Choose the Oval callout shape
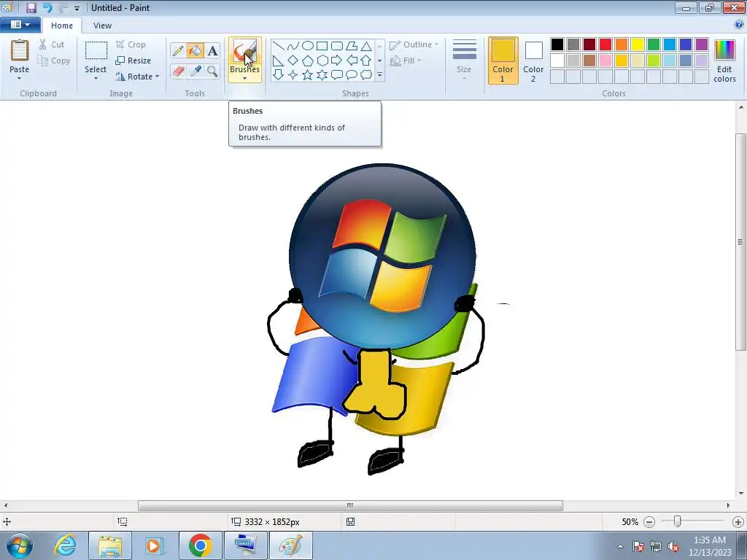 [x=352, y=75]
